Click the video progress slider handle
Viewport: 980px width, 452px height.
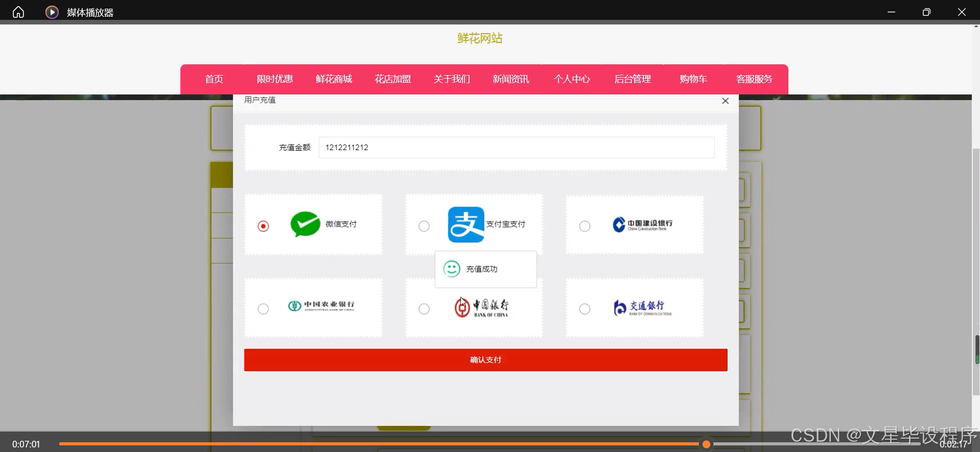tap(706, 444)
